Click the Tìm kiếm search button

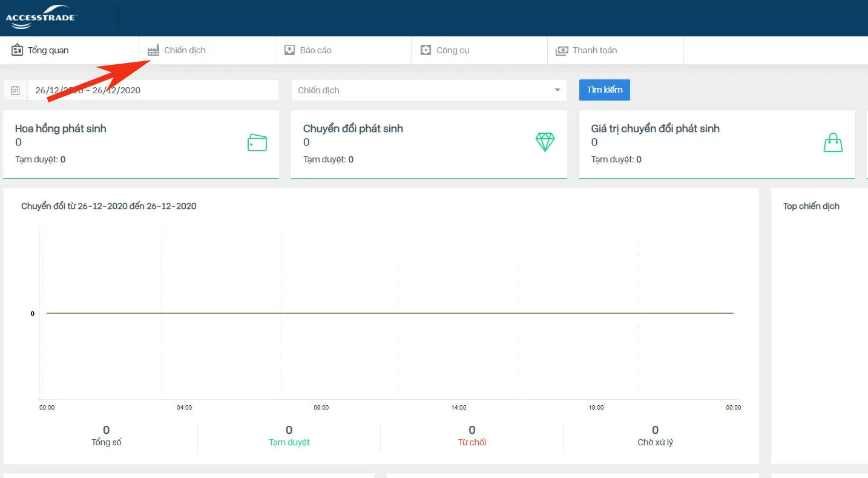click(x=605, y=90)
